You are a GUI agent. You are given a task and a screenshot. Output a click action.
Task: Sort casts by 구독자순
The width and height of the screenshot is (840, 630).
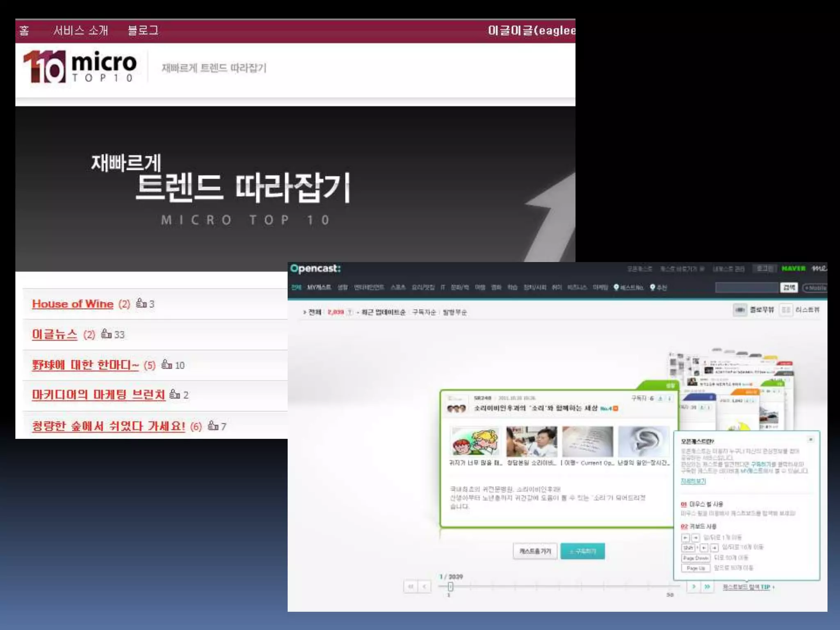tap(424, 312)
